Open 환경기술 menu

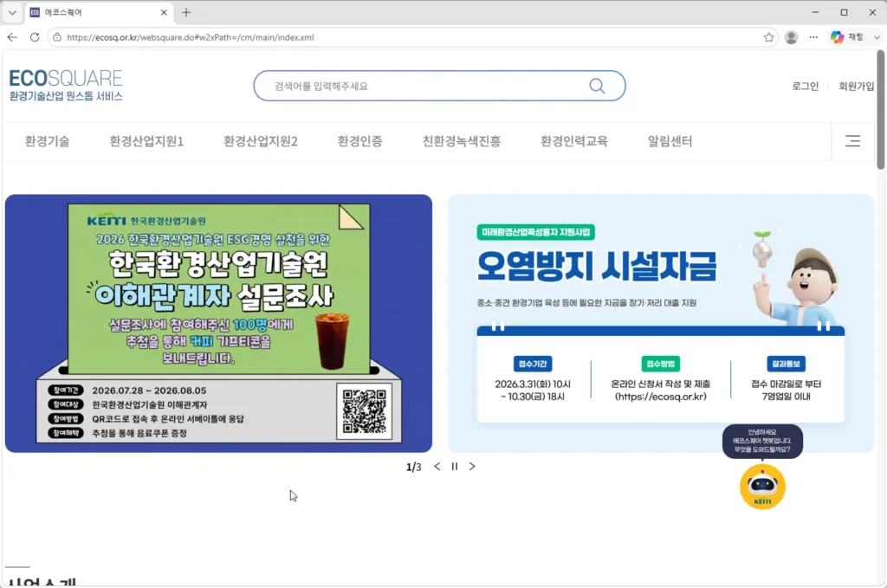[x=47, y=141]
